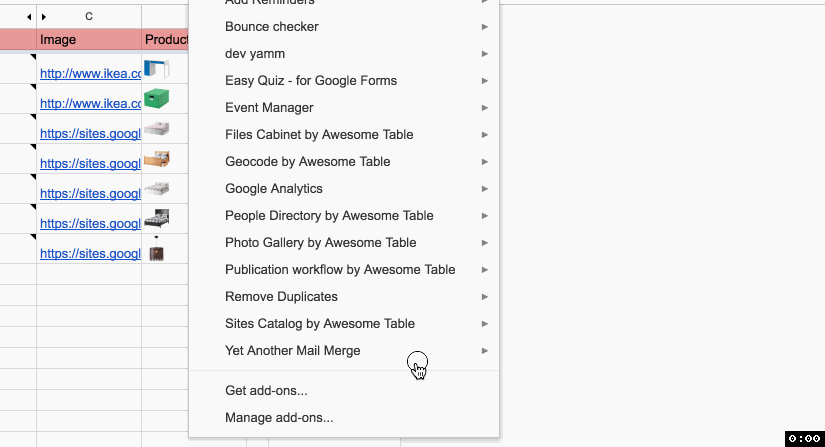Open the Yet Another Mail Merge submenu
Screen dimensions: 825x447
pos(293,351)
